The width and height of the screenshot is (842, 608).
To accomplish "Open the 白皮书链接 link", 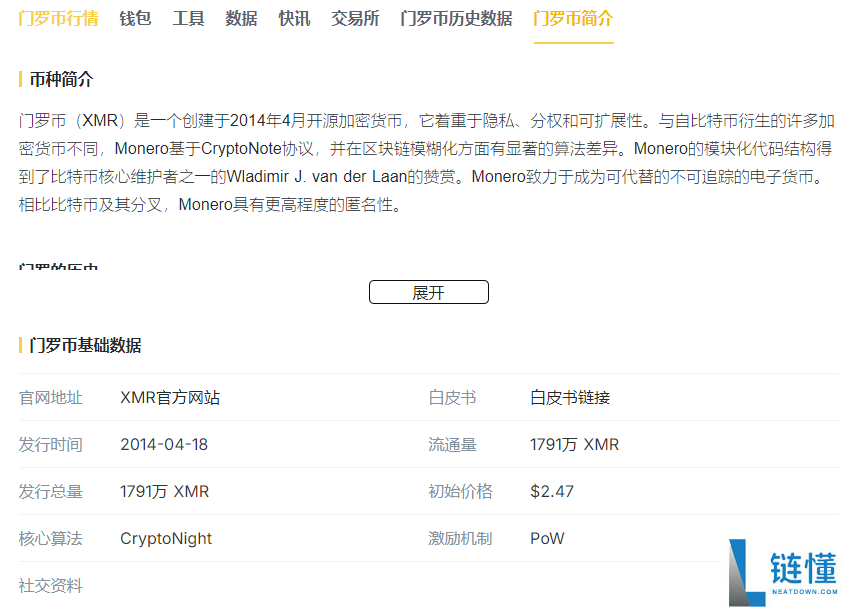I will (570, 397).
